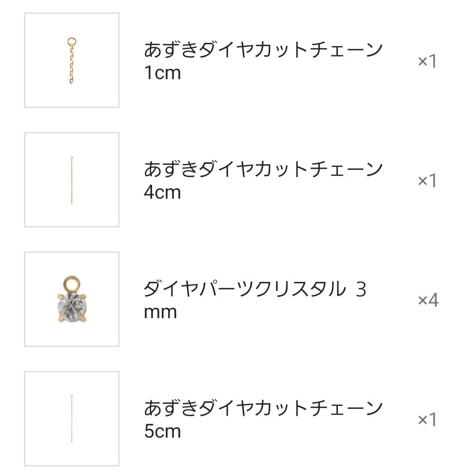Open the 4cm azuki chain thumbnail image

[72, 180]
